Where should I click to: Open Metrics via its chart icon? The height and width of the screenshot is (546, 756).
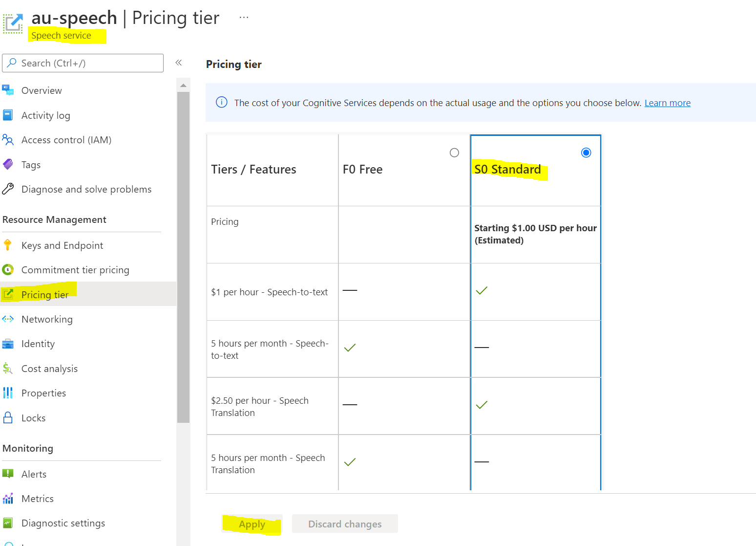click(8, 498)
